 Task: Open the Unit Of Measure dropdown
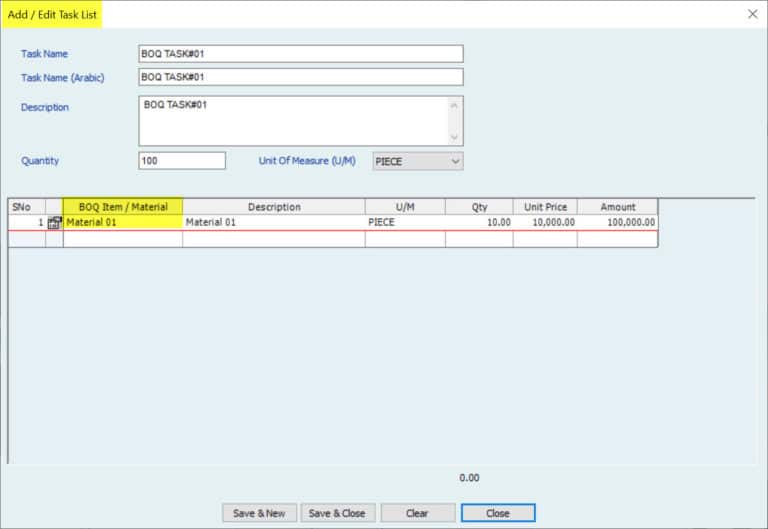click(x=418, y=161)
